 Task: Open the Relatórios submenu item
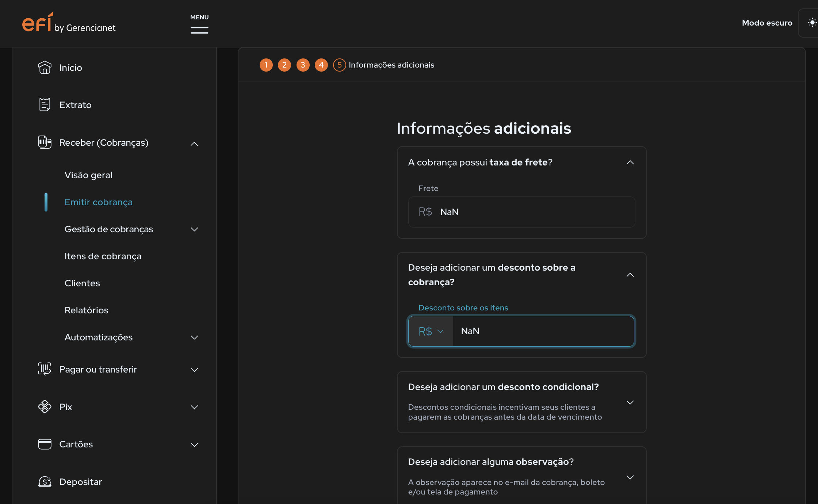86,310
